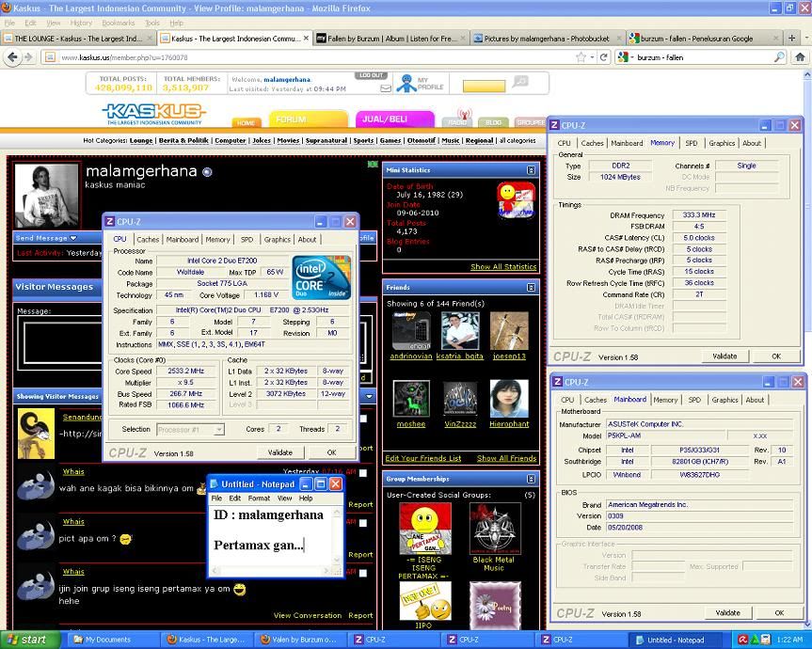812x649 pixels.
Task: Open Processor #1 selection combo box
Action: tap(191, 430)
